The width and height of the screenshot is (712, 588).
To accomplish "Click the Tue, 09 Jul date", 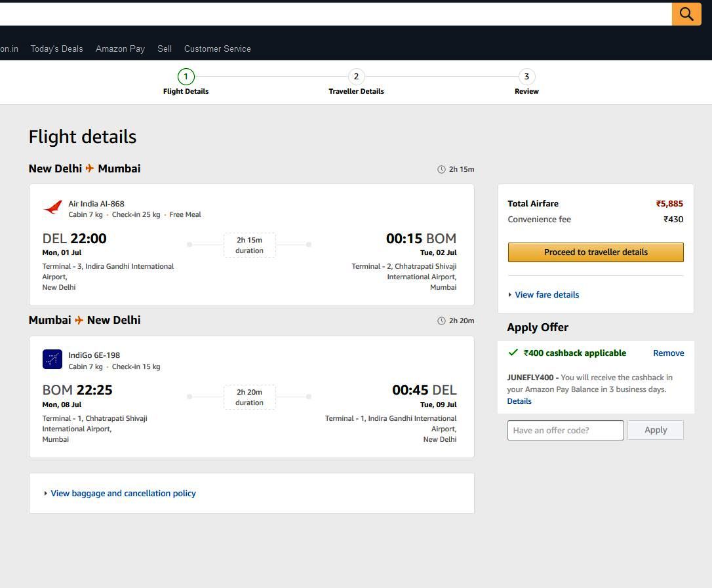I will [x=438, y=404].
